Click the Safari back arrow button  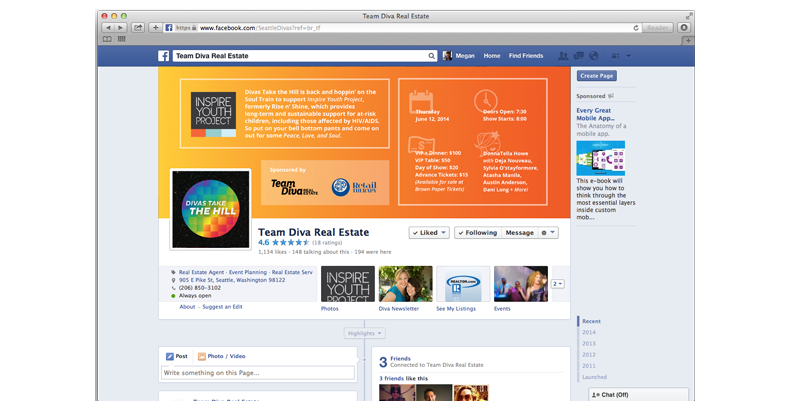click(110, 27)
